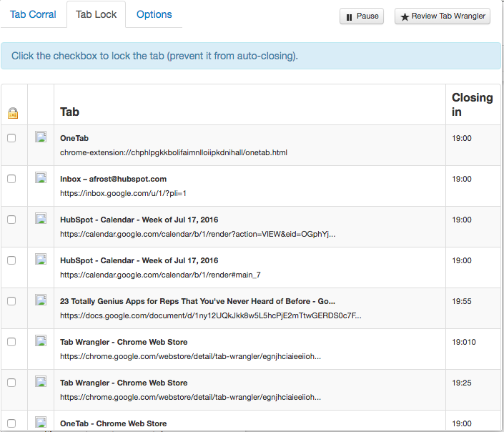Tick the checkbox for 23 Totally Genius Apps

[x=11, y=301]
